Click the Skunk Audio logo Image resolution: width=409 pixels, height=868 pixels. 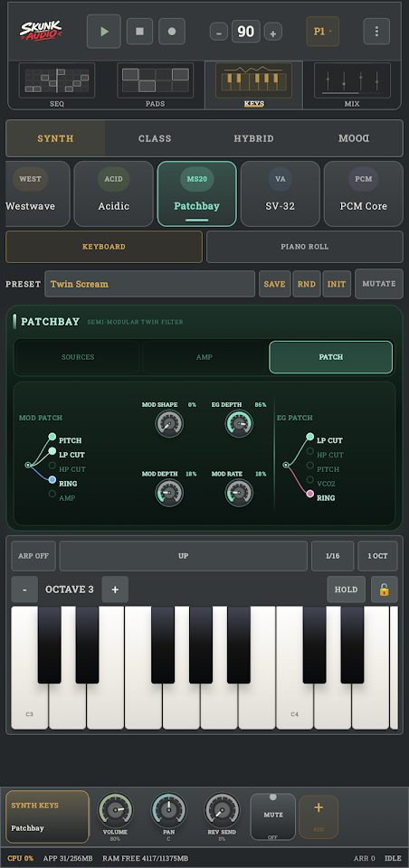click(x=41, y=31)
